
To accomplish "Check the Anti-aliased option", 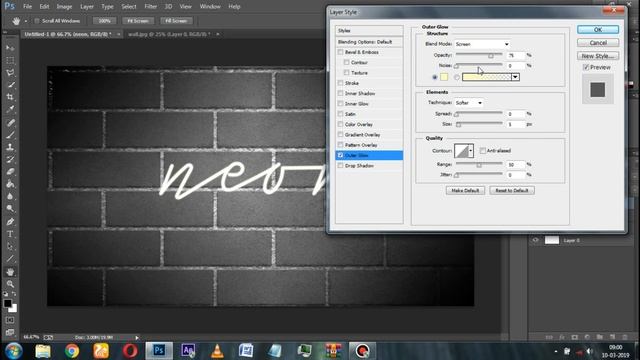I will (x=482, y=151).
